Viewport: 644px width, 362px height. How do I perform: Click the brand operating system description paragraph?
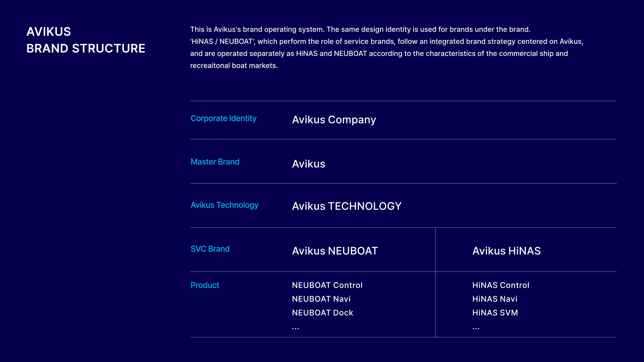point(387,47)
